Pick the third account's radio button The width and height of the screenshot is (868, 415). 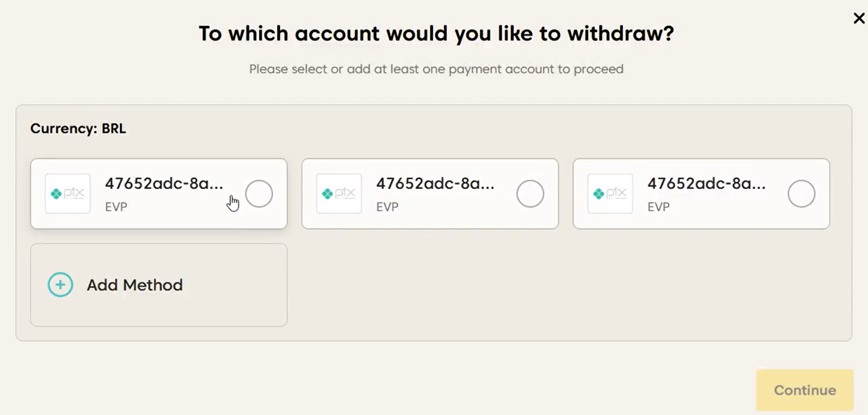801,194
